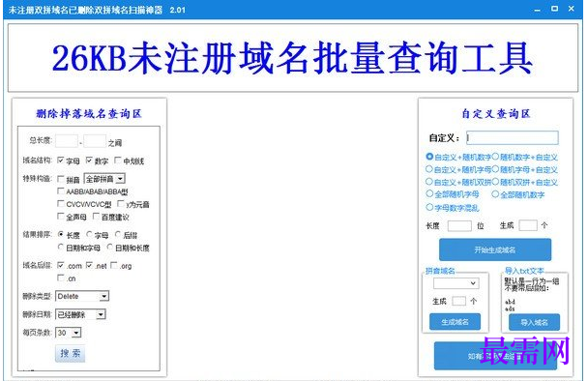588x381 pixels.
Task: Sort results by 字母
Action: (89, 234)
